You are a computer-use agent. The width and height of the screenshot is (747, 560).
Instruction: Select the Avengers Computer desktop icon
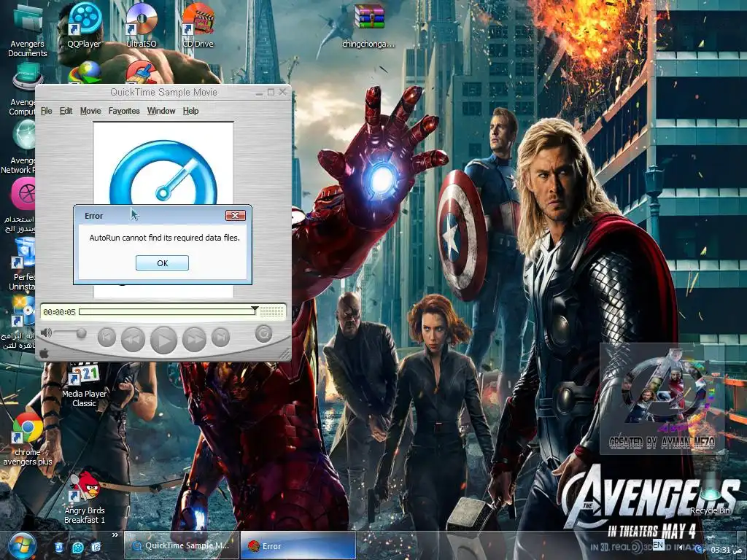(22, 90)
